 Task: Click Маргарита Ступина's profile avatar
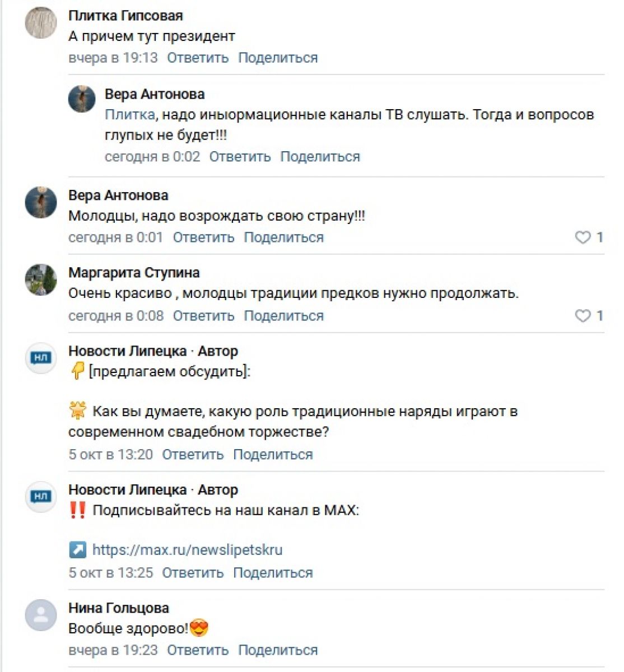41,279
